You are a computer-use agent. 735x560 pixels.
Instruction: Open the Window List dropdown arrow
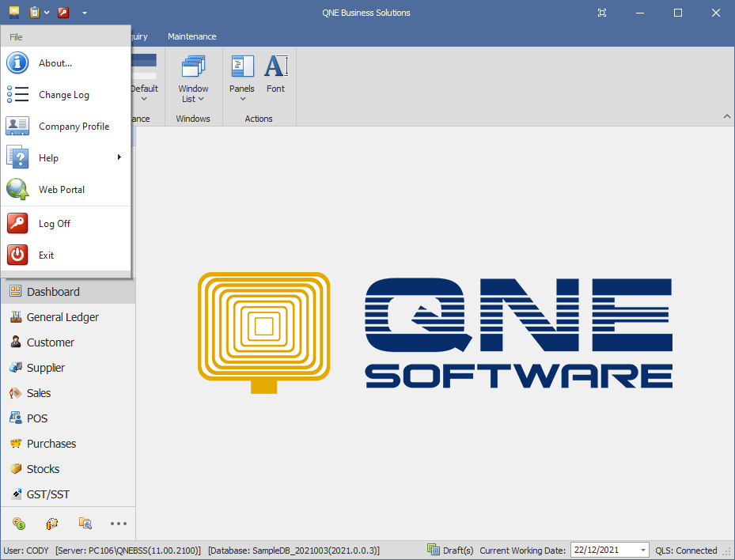pos(201,99)
